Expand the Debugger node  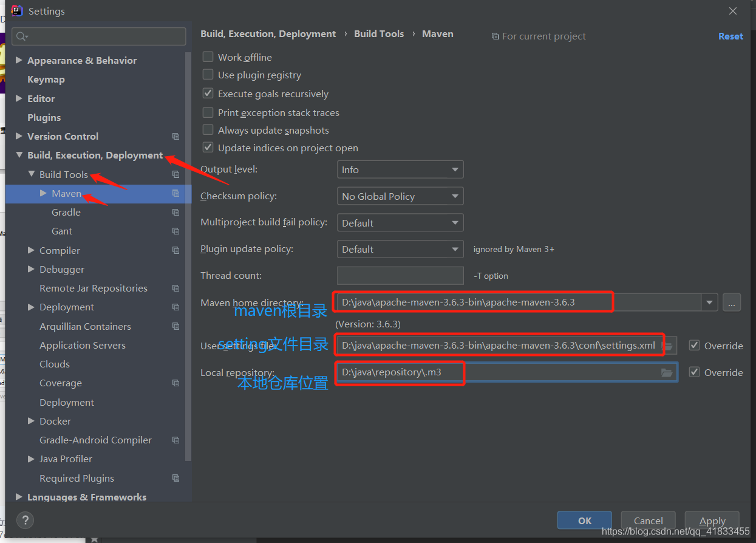(x=31, y=269)
